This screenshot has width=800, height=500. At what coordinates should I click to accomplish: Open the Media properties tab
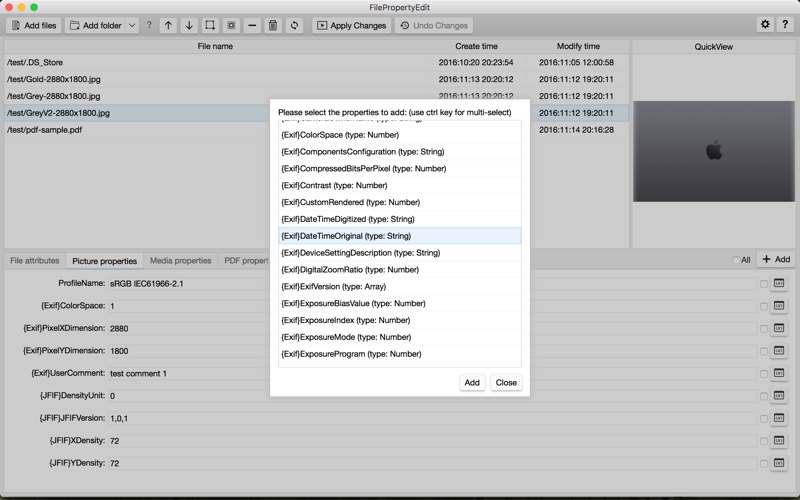pos(181,261)
